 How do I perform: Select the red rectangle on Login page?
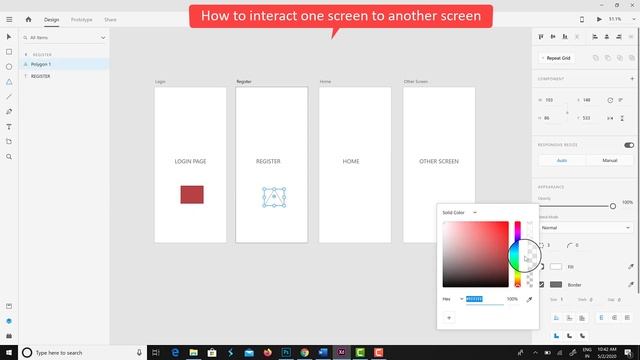[x=192, y=195]
